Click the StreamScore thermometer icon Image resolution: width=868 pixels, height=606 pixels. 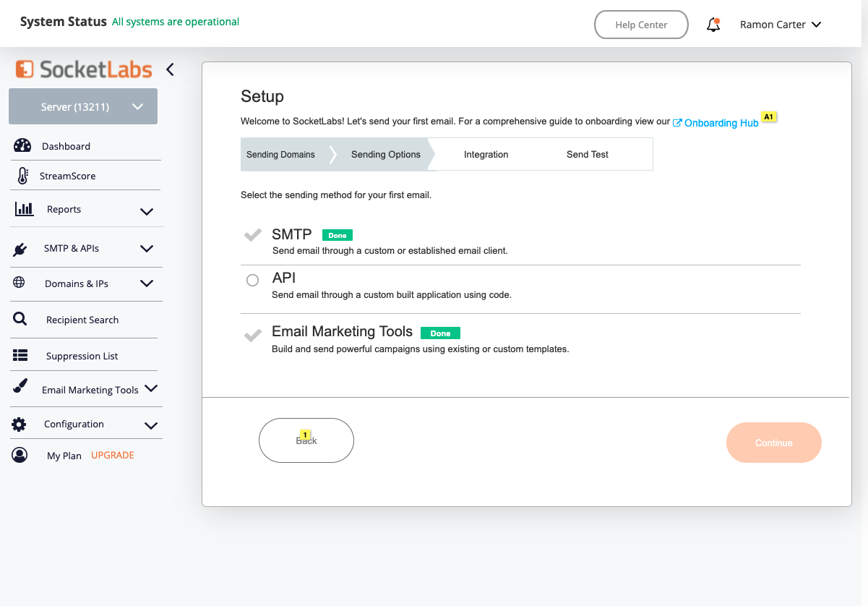(23, 176)
